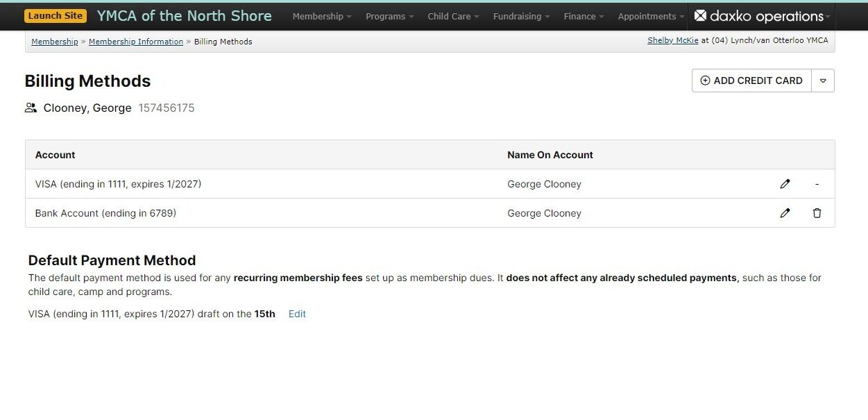
Task: Edit the VISA card ending in 1111
Action: tap(785, 184)
